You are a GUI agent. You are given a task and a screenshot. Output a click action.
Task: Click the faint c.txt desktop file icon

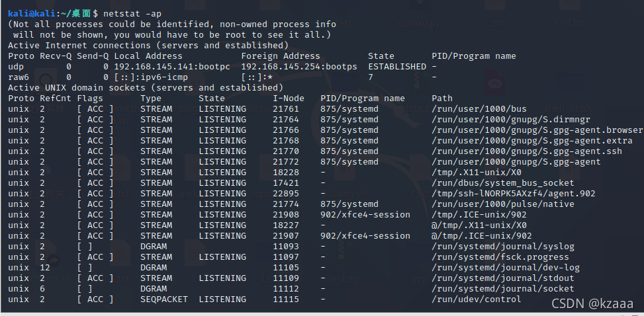494,17
